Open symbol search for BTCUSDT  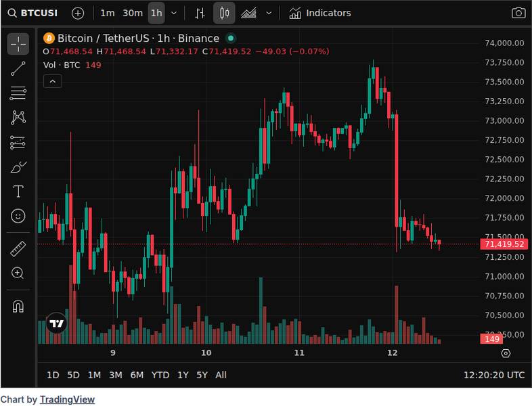[33, 14]
